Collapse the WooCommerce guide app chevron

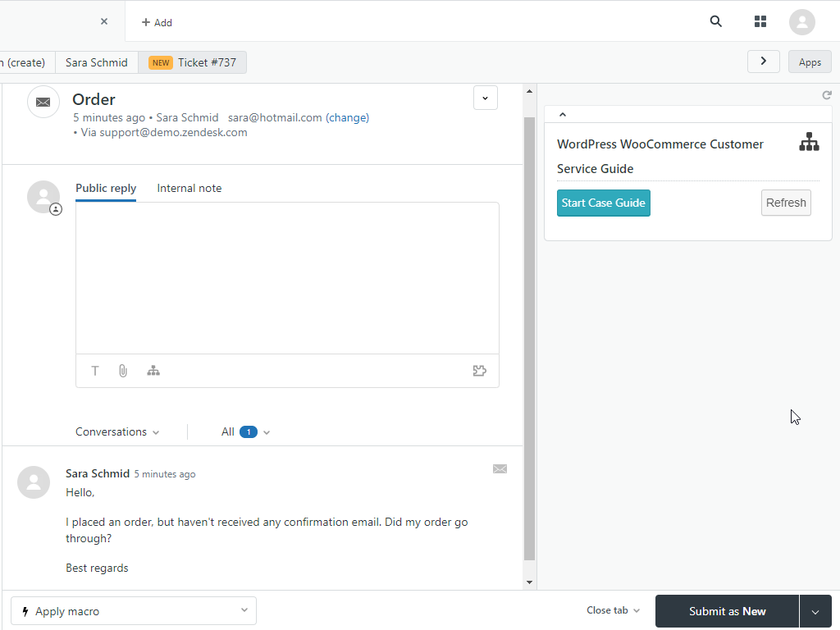(x=563, y=114)
